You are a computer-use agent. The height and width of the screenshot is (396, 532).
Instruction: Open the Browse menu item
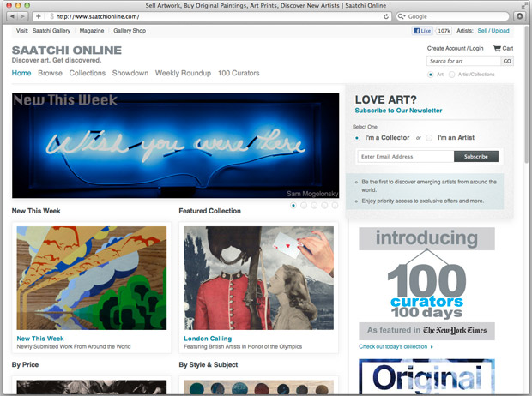pos(51,73)
